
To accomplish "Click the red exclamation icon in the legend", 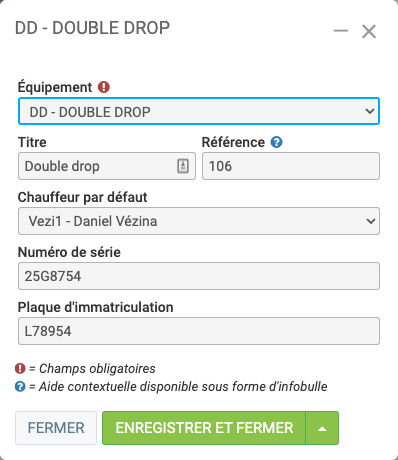I will point(20,369).
